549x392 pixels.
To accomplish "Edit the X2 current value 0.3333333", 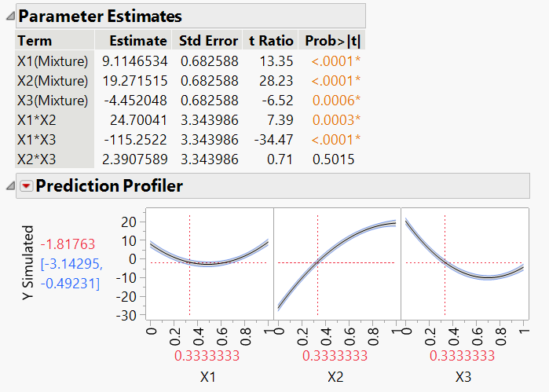I will [x=335, y=355].
